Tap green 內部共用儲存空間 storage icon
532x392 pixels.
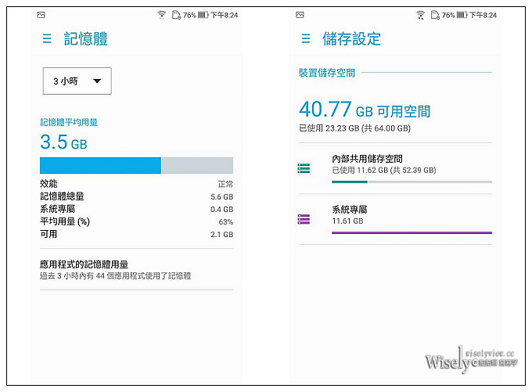304,168
